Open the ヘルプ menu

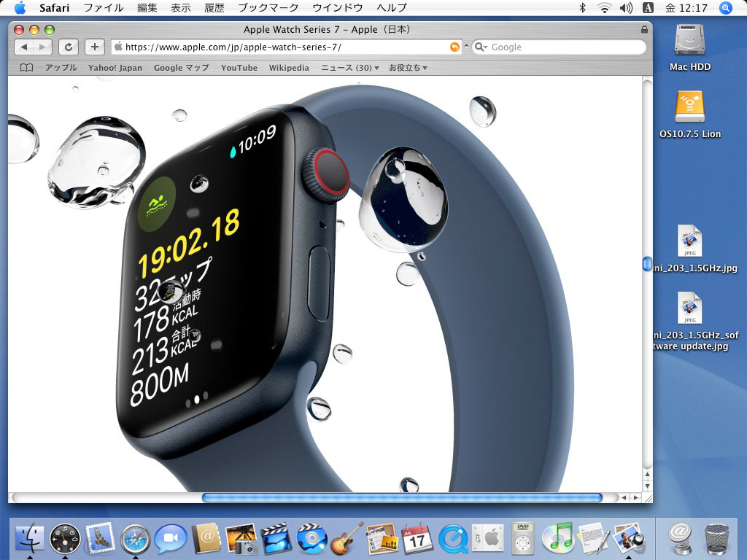(x=392, y=7)
